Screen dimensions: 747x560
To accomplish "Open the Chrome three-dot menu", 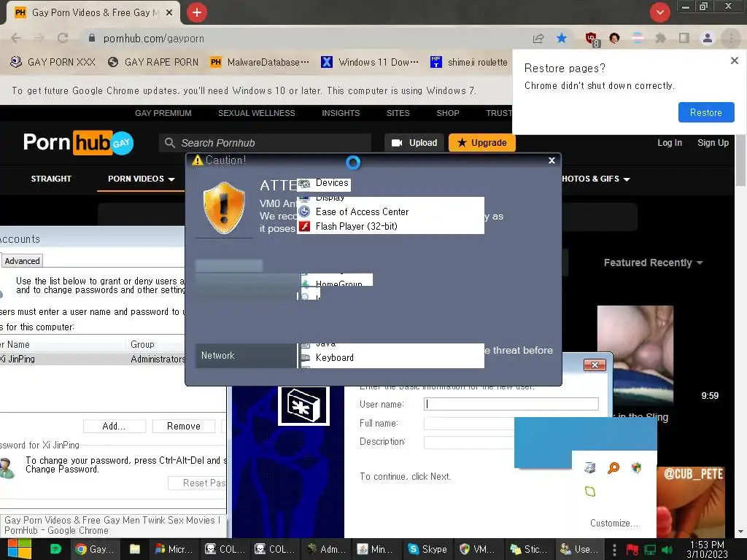I will [x=731, y=38].
